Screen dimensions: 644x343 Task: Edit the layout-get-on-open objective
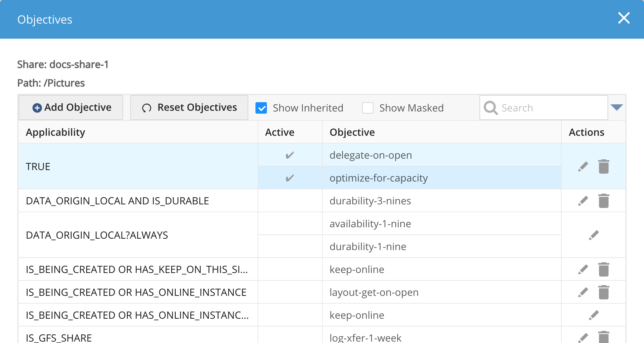coord(583,292)
